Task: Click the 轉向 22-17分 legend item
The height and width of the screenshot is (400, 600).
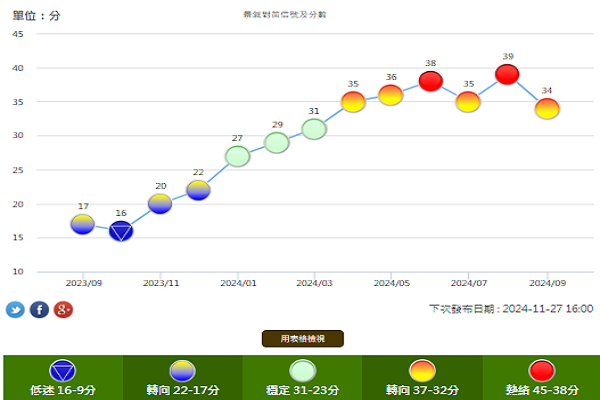Action: pyautogui.click(x=181, y=377)
